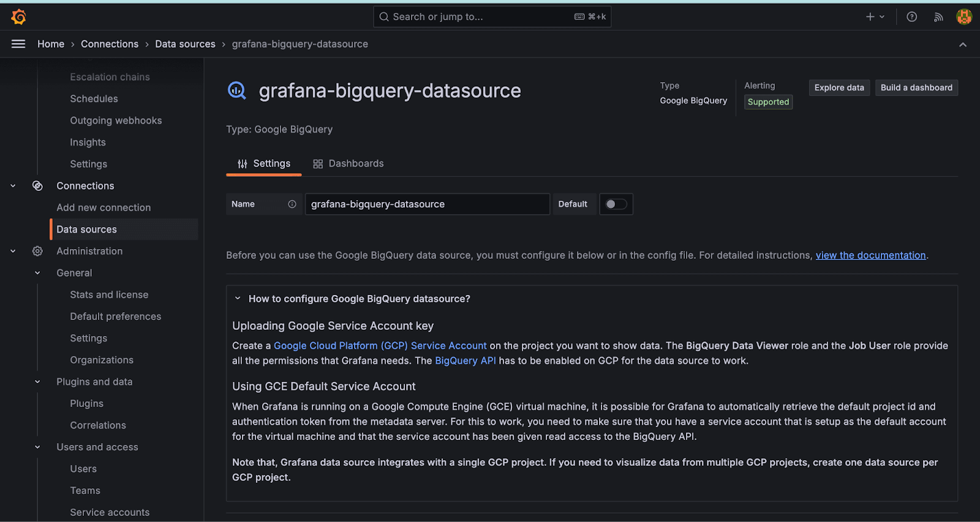Click the Connections breadcrumb
This screenshot has width=980, height=522.
click(110, 44)
